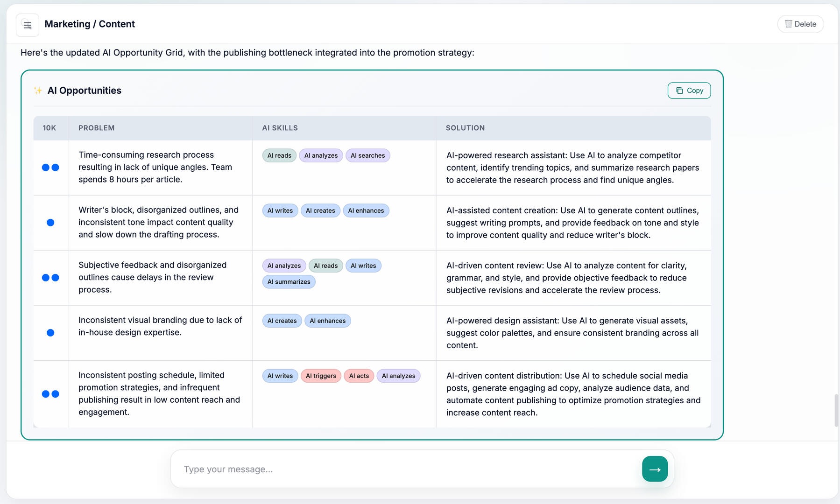840x504 pixels.
Task: Click the 'AI triggers' skill tag
Action: point(321,376)
